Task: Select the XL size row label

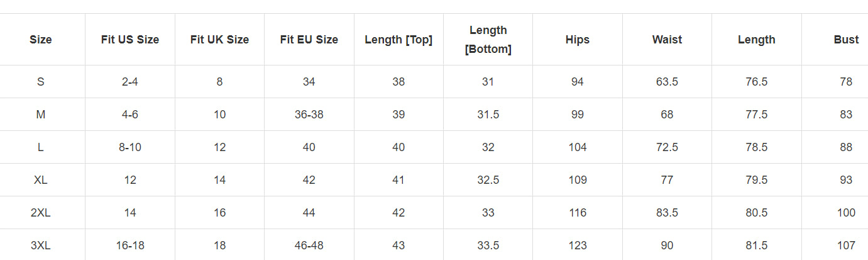Action: (x=41, y=180)
